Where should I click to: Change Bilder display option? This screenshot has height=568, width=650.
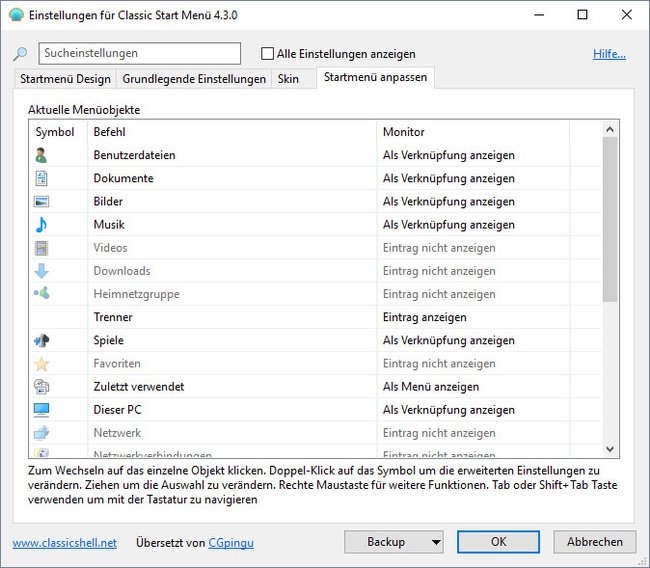click(449, 201)
